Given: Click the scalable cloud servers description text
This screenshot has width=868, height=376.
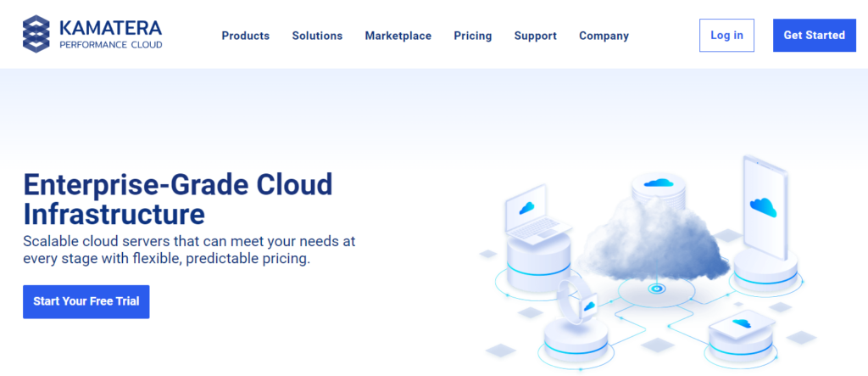Looking at the screenshot, I should pyautogui.click(x=189, y=249).
